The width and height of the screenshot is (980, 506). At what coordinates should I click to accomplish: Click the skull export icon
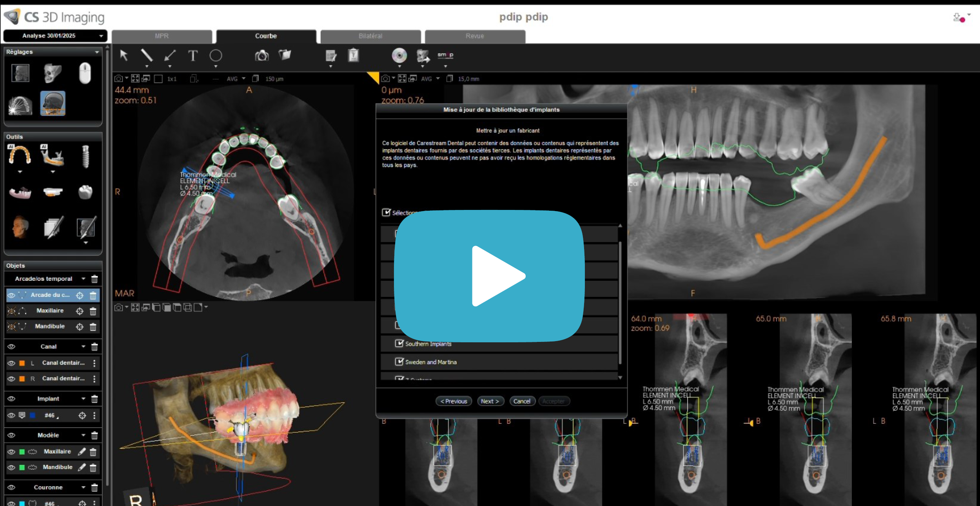click(x=423, y=56)
